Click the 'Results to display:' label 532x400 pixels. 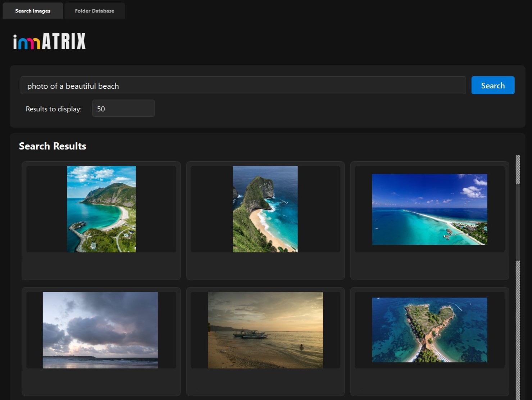pos(54,109)
